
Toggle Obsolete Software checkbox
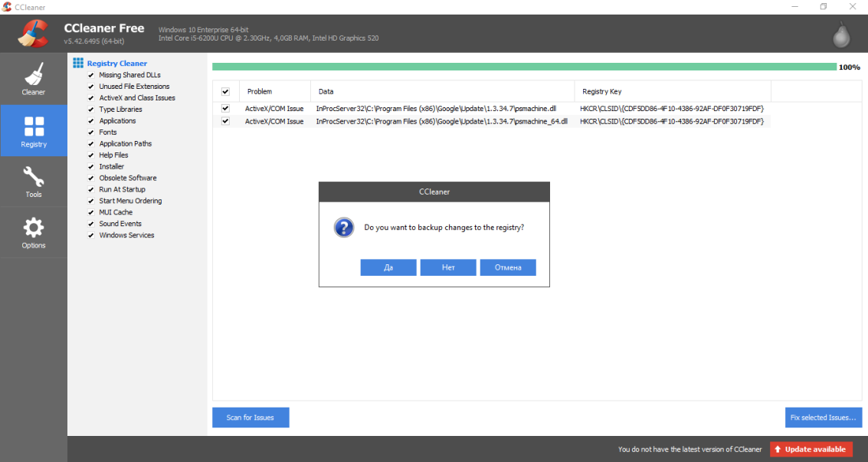pyautogui.click(x=91, y=178)
